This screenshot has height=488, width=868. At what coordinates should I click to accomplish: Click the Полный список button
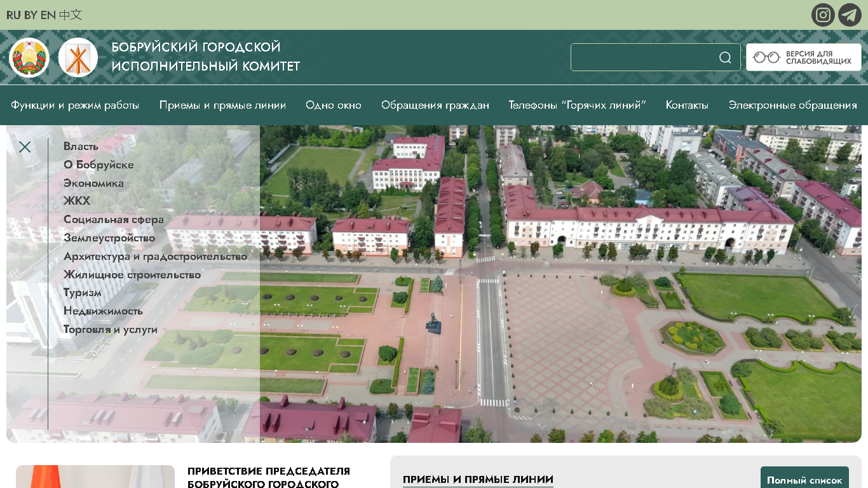804,480
